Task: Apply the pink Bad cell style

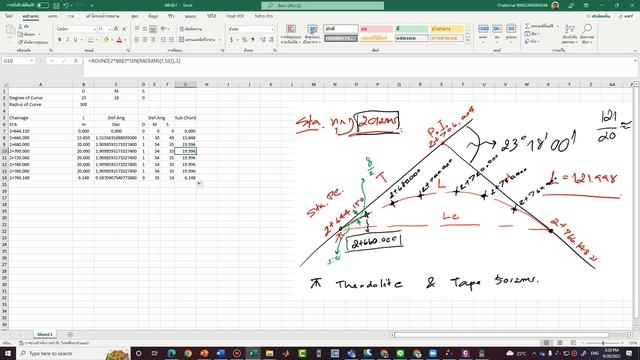Action: click(376, 29)
